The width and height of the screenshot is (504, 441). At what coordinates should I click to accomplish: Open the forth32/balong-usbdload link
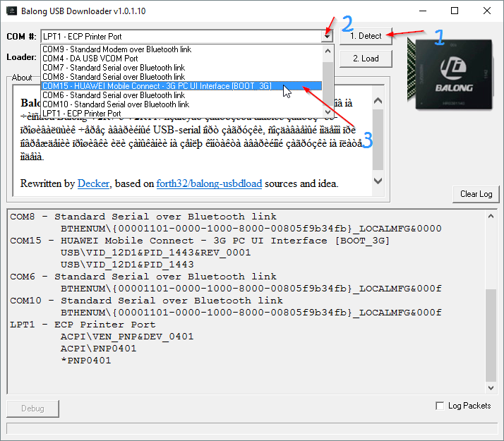(209, 183)
